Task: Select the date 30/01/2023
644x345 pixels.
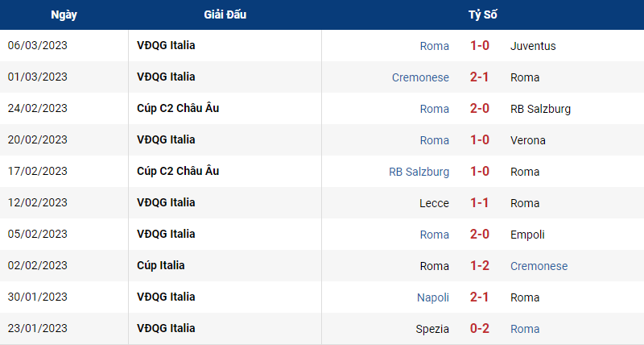Action: pyautogui.click(x=37, y=297)
